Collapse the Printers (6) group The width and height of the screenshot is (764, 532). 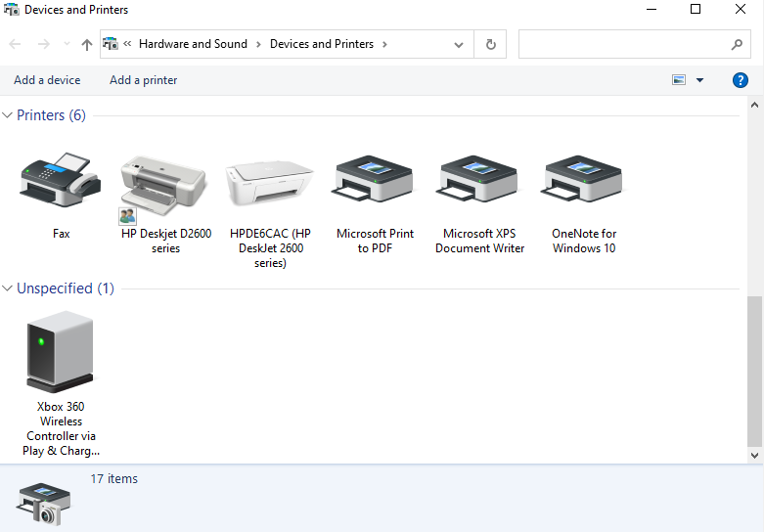tap(7, 115)
